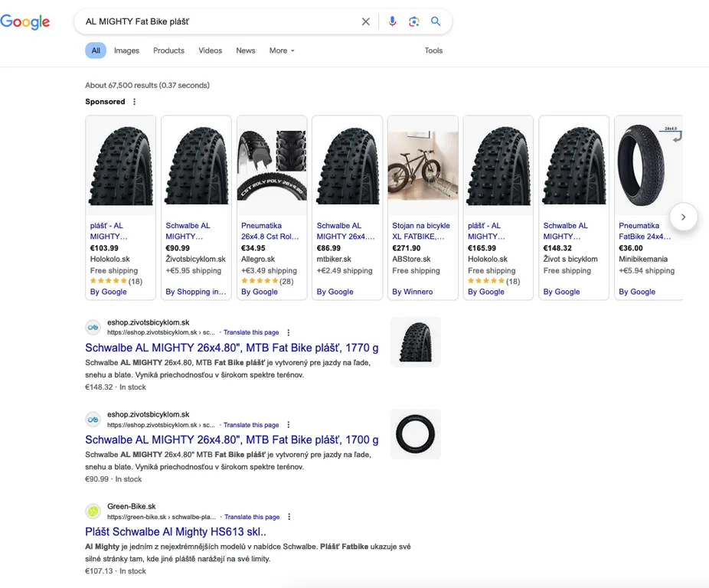Open the ABStore.sk bike stand product image
The height and width of the screenshot is (588, 709).
click(423, 166)
